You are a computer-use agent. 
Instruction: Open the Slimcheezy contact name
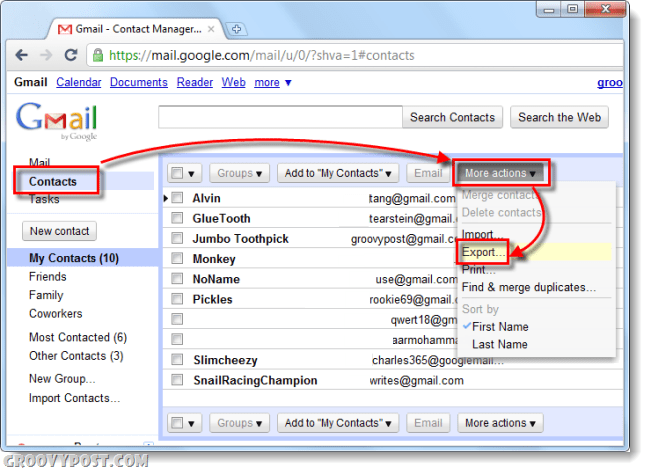225,360
